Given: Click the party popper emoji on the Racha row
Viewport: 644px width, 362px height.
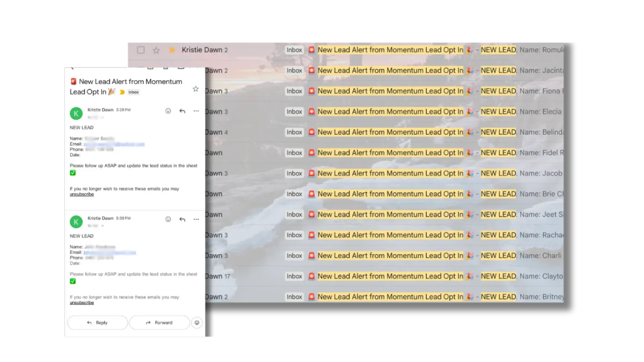Looking at the screenshot, I should click(x=470, y=235).
